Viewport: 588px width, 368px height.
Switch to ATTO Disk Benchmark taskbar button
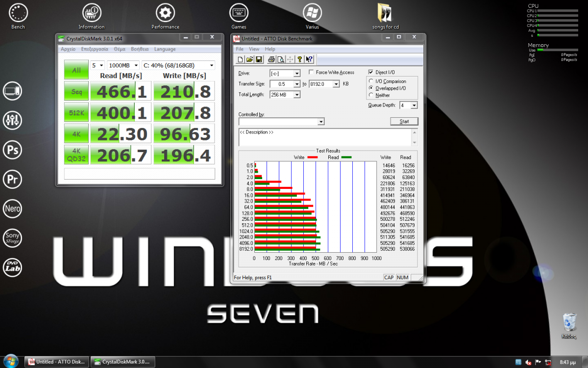(57, 362)
